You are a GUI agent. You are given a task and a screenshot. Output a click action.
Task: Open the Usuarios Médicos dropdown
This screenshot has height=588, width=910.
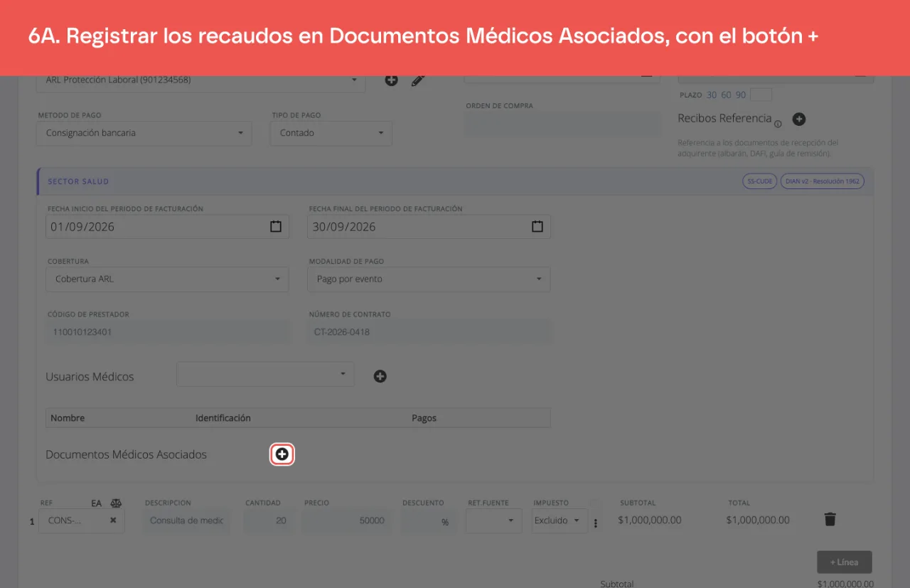pos(265,374)
